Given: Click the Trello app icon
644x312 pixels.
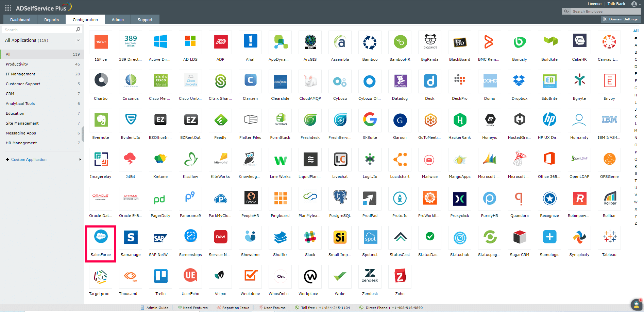Looking at the screenshot, I should [160, 276].
